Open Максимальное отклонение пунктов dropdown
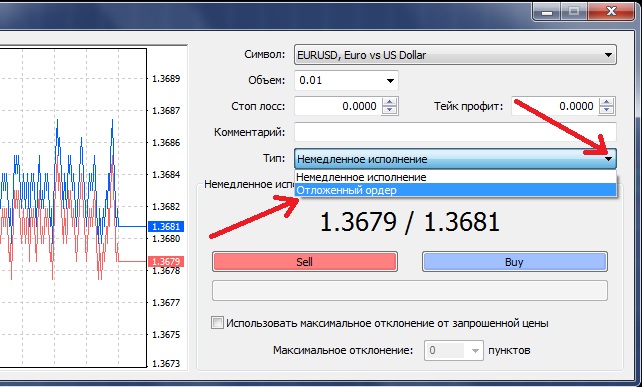The height and width of the screenshot is (387, 642). pos(475,351)
